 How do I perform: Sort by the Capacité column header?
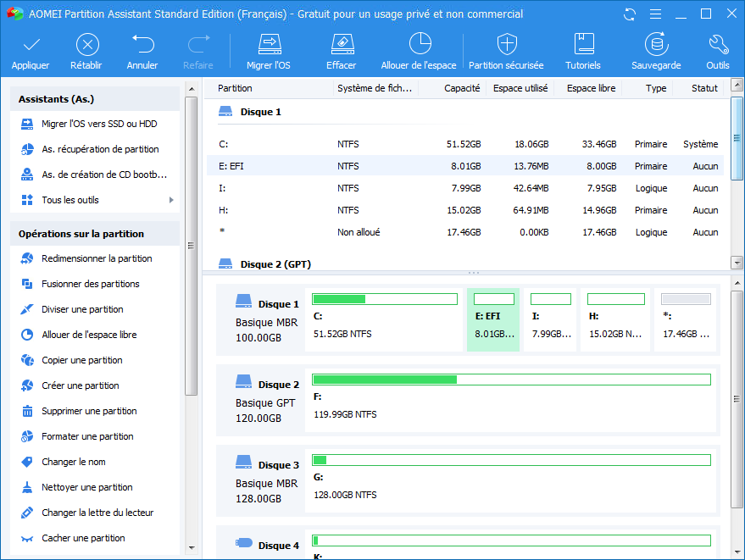(x=462, y=88)
